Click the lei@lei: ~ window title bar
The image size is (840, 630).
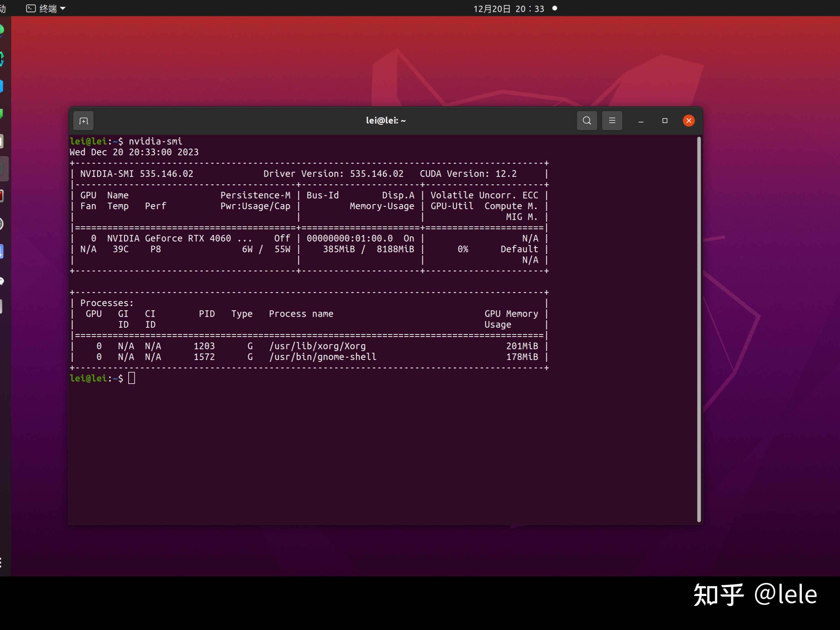385,121
